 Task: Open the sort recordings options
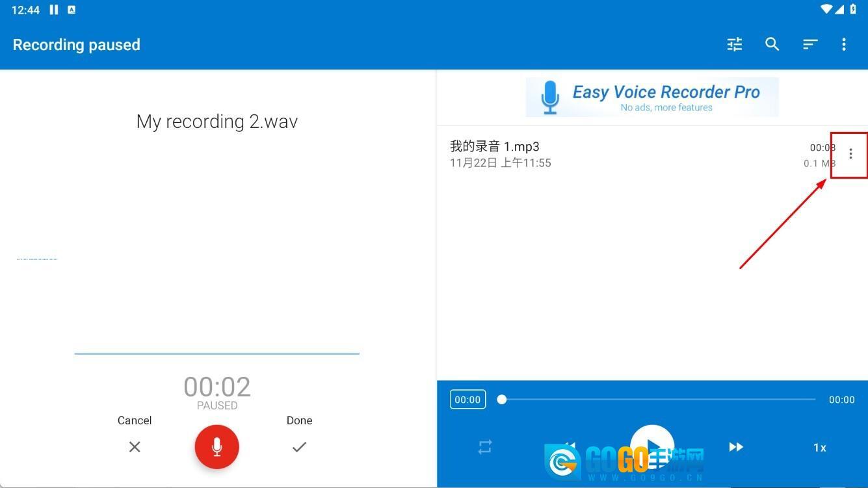coord(809,44)
